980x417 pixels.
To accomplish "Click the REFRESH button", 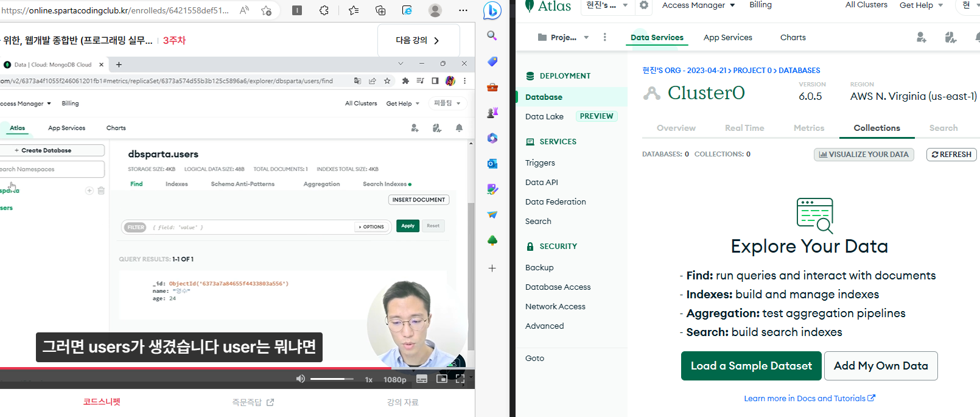I will click(x=951, y=155).
